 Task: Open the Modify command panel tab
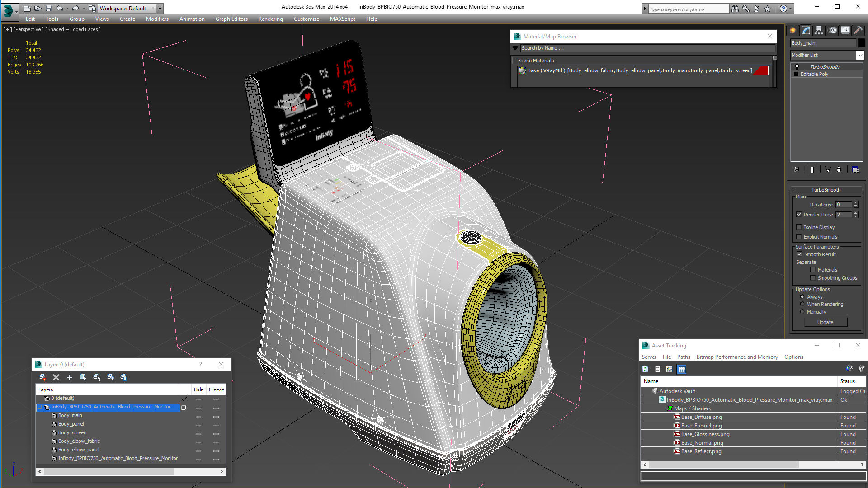pos(806,30)
